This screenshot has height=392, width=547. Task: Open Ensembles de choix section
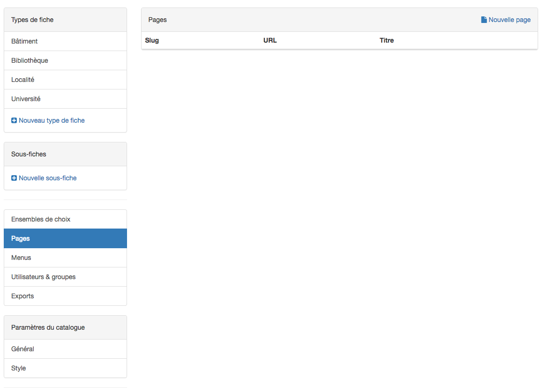coord(41,219)
